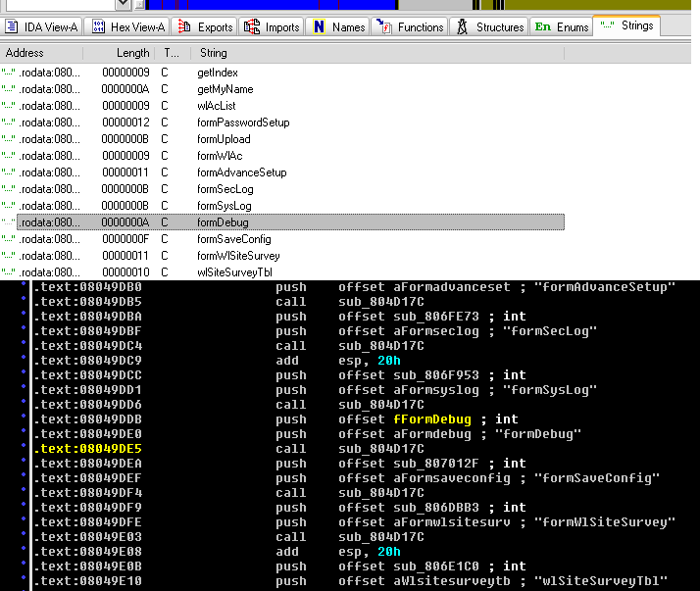Image resolution: width=700 pixels, height=591 pixels.
Task: Click the aWlsitesurveytb operand
Action: coord(451,581)
